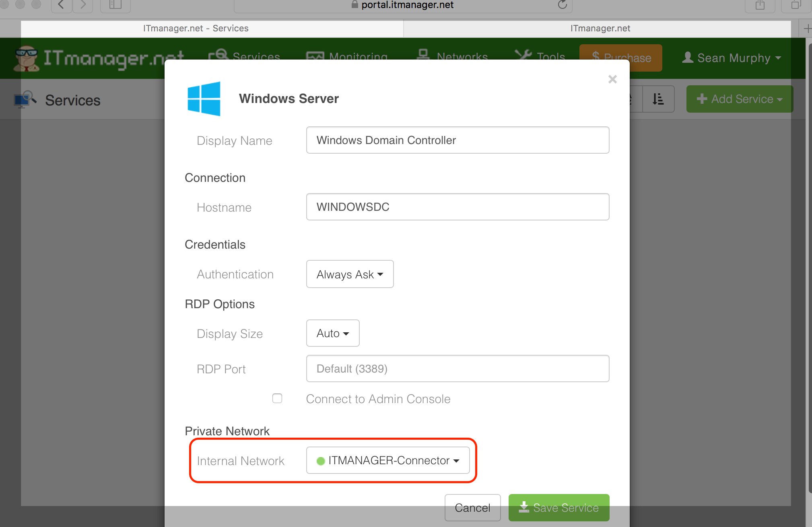Click the Save Service button
The height and width of the screenshot is (527, 812).
pyautogui.click(x=559, y=508)
